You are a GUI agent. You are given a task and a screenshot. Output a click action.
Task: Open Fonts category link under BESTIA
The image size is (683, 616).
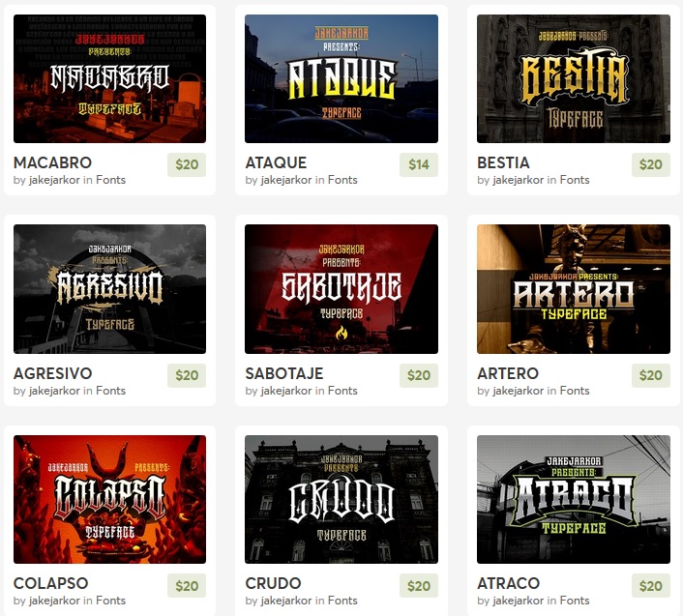pyautogui.click(x=575, y=180)
